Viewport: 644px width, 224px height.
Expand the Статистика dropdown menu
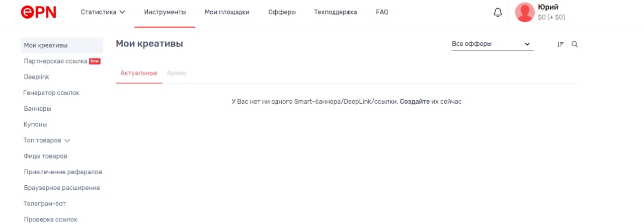tap(103, 12)
